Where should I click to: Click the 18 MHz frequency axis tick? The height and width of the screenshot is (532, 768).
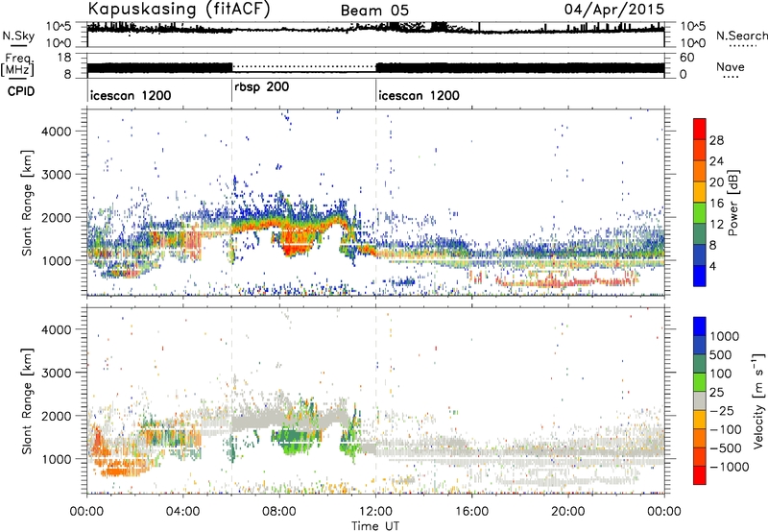coord(63,58)
